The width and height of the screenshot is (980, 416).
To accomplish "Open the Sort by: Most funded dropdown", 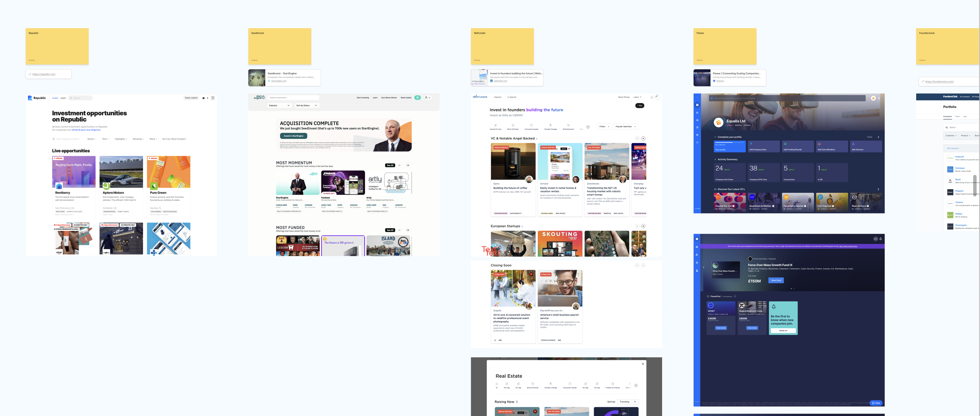I will coord(174,139).
